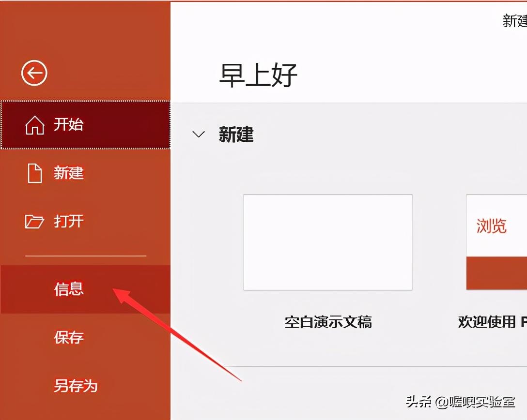
Task: Click the open folder icon beside 打开
Action: click(34, 222)
